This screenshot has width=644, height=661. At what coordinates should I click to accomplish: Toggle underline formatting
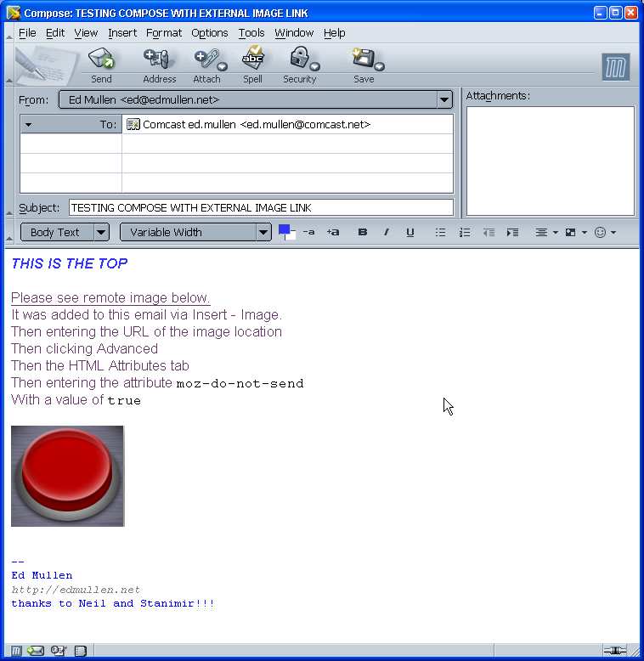410,232
